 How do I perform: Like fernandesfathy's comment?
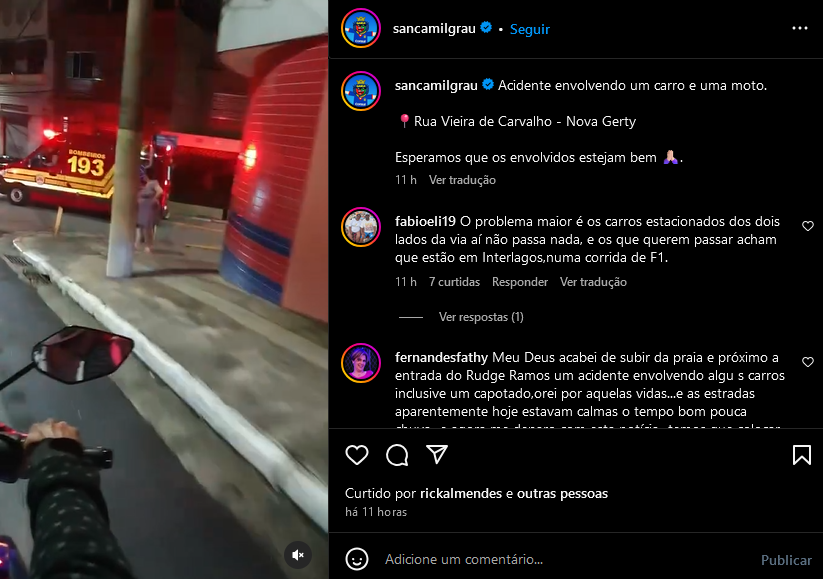tap(808, 362)
